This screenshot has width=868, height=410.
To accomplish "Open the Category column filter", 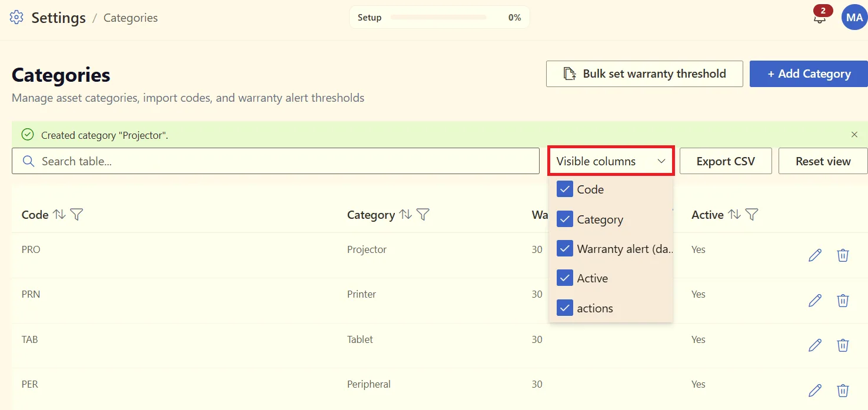I will pyautogui.click(x=423, y=215).
